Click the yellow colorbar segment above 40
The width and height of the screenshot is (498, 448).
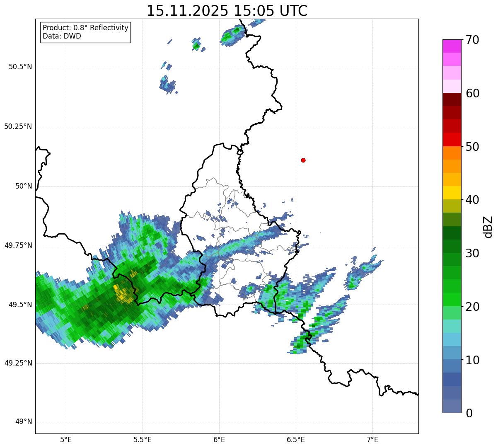[x=452, y=193]
